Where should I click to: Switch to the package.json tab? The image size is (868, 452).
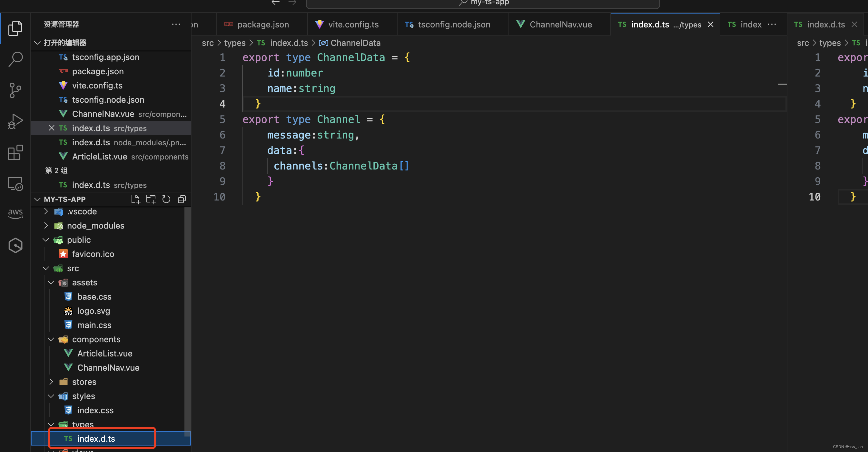[x=262, y=24]
